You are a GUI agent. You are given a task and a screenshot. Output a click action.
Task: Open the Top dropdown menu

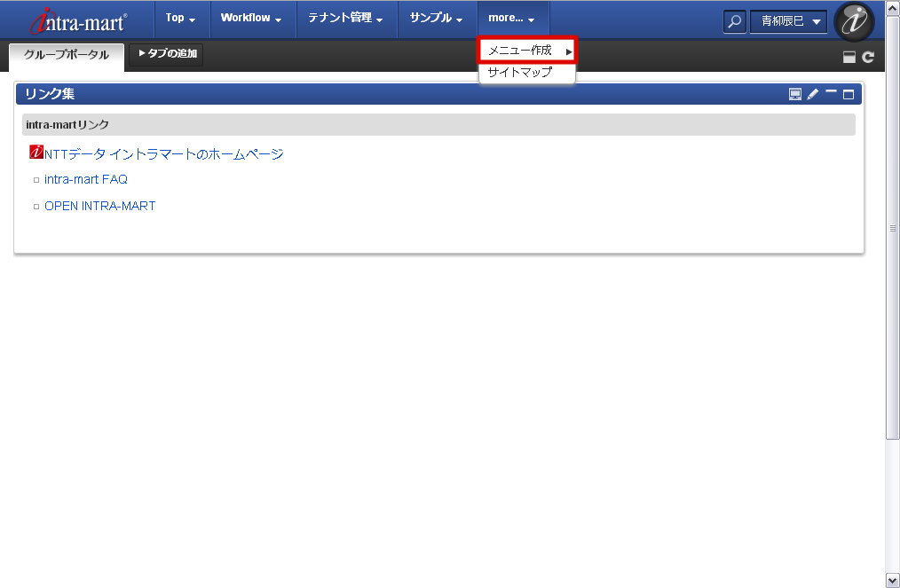point(180,18)
